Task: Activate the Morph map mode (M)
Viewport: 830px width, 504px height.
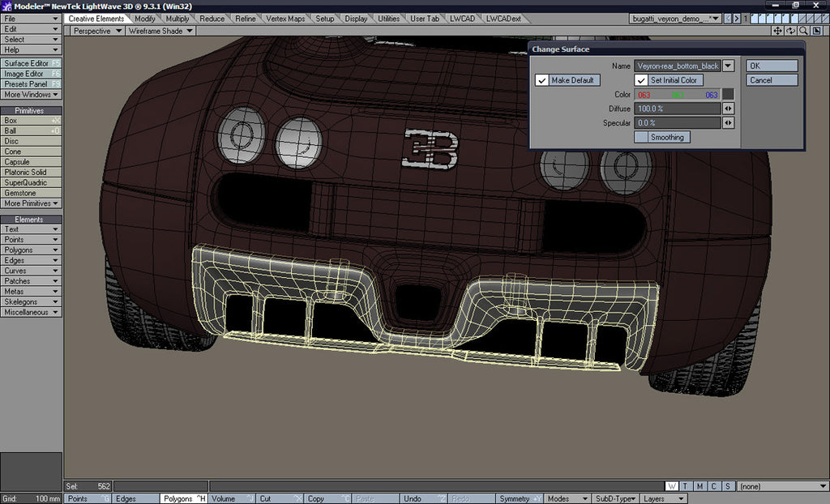Action: 700,485
